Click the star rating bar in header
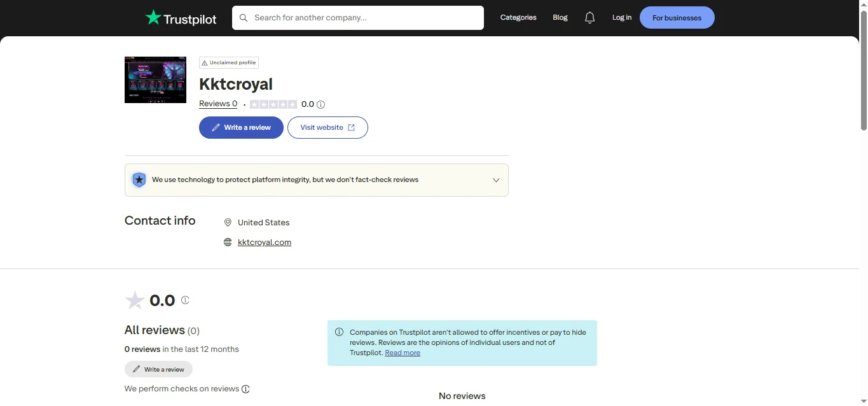The image size is (868, 406). click(273, 104)
